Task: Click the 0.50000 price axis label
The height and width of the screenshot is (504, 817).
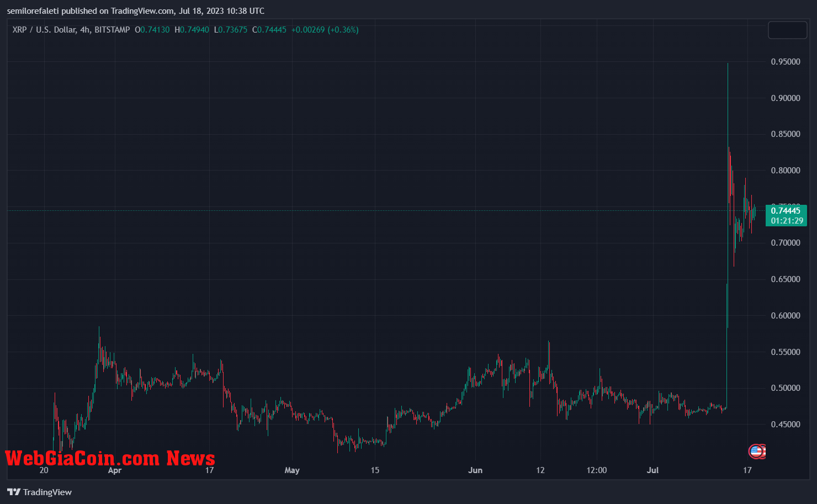Action: click(786, 388)
